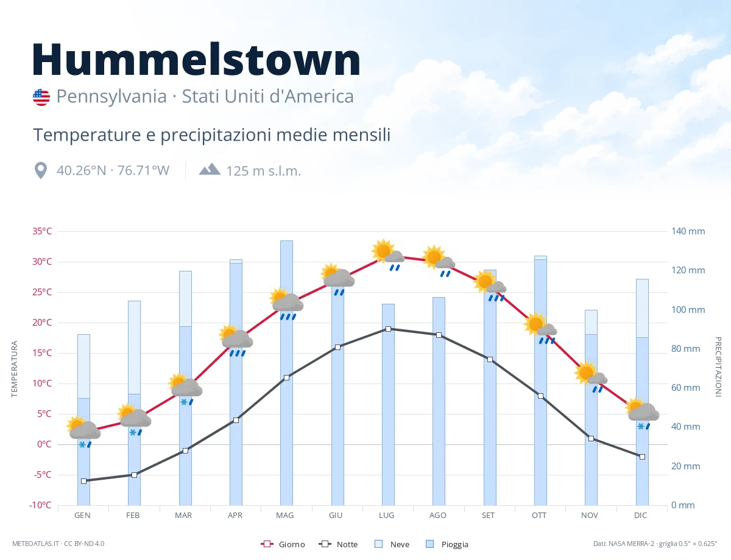Click the GEN weather icon with snow
Image resolution: width=731 pixels, height=560 pixels.
pyautogui.click(x=83, y=433)
